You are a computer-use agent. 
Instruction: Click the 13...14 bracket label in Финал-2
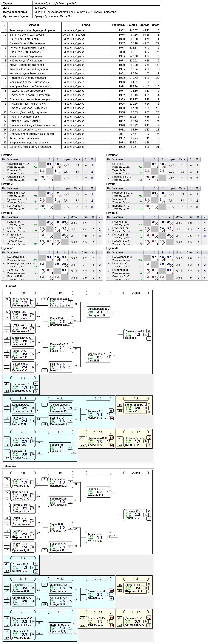pyautogui.click(x=98, y=612)
